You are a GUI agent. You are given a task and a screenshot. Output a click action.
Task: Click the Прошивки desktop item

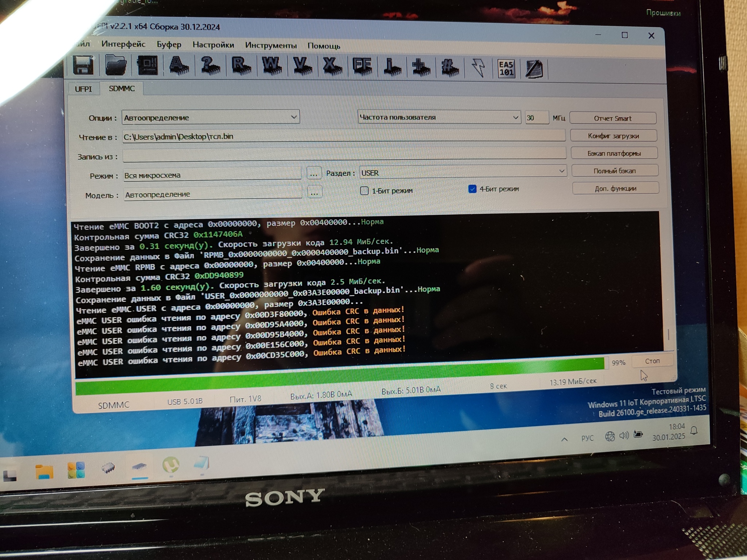coord(663,13)
